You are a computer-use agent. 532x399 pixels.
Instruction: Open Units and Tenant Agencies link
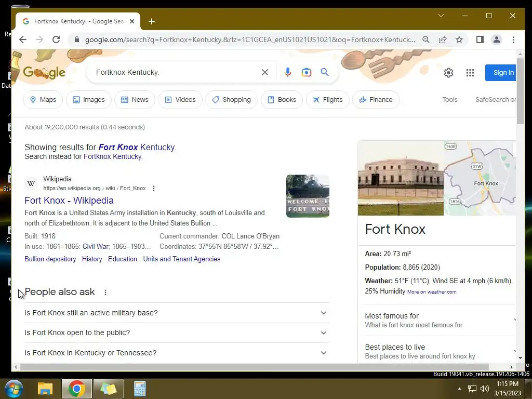point(182,259)
